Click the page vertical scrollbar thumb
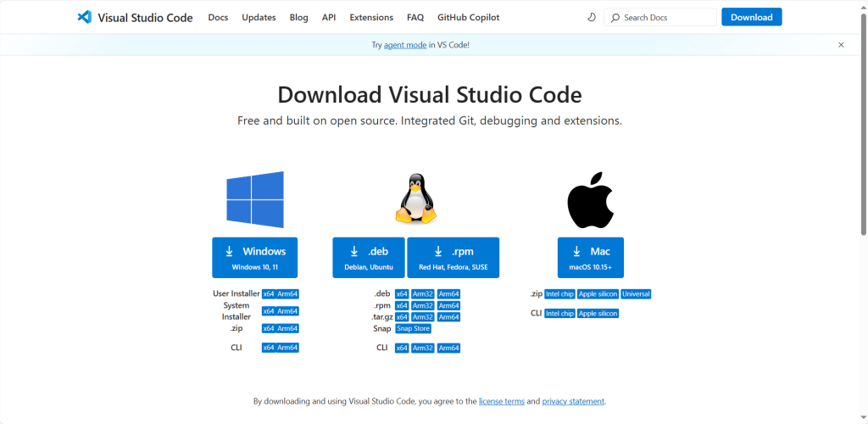The image size is (868, 424). 864,124
